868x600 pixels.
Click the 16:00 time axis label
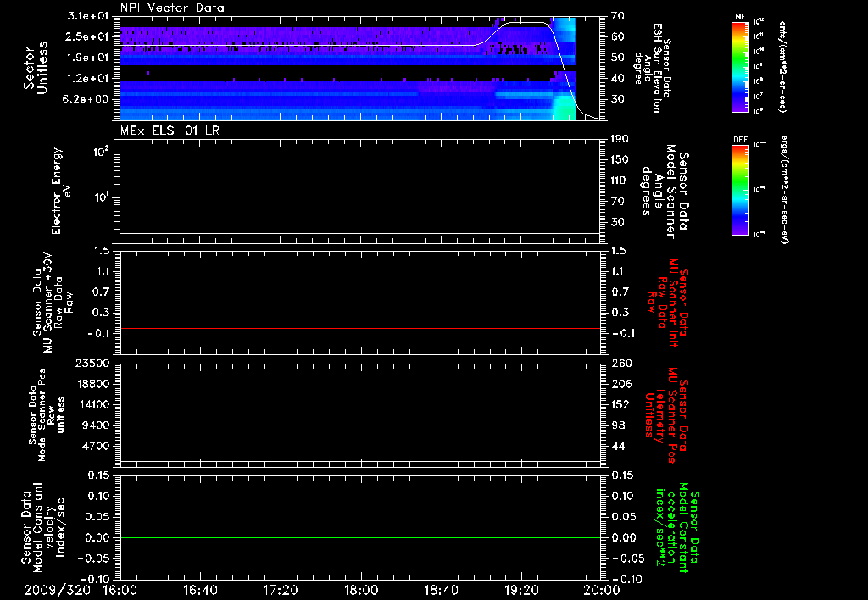pyautogui.click(x=120, y=590)
